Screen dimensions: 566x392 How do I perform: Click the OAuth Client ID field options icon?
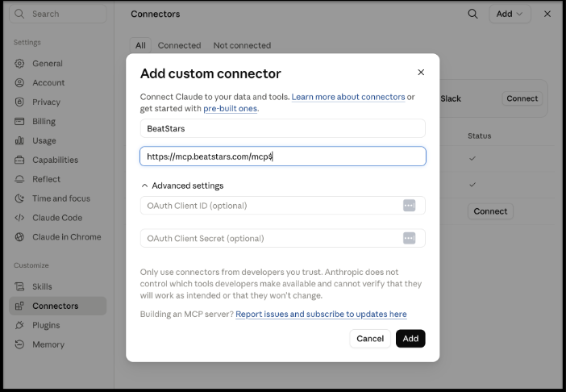(409, 206)
